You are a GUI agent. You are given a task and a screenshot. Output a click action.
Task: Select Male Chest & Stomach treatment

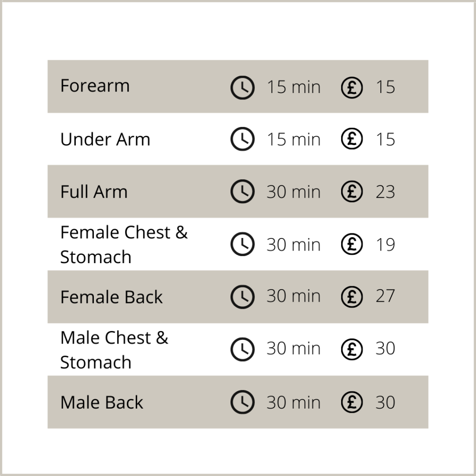(x=114, y=350)
